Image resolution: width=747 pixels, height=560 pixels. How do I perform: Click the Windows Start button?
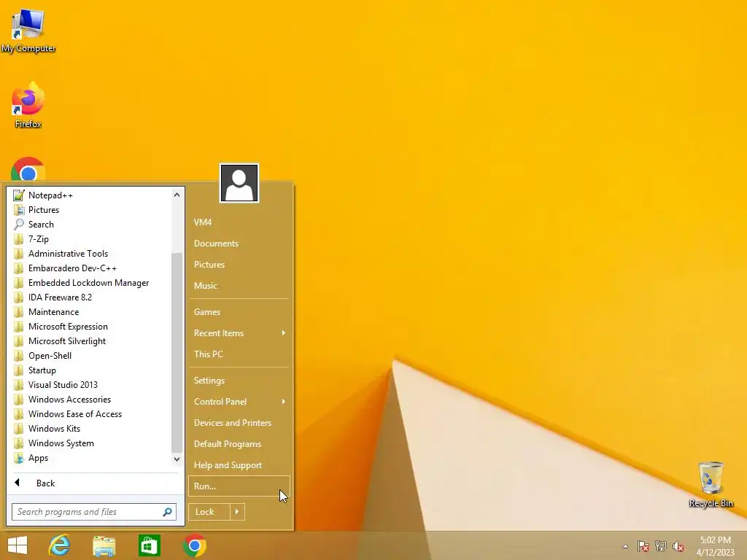coord(18,545)
